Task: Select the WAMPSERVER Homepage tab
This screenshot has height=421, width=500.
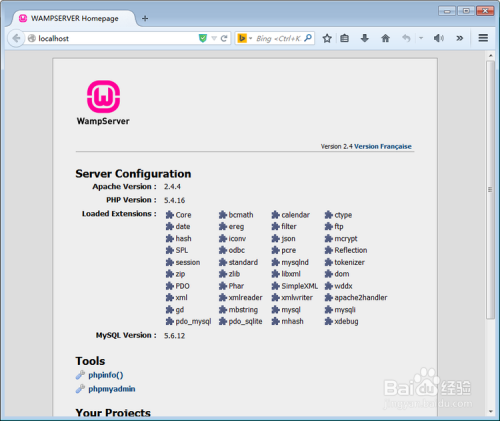Action: (74, 18)
